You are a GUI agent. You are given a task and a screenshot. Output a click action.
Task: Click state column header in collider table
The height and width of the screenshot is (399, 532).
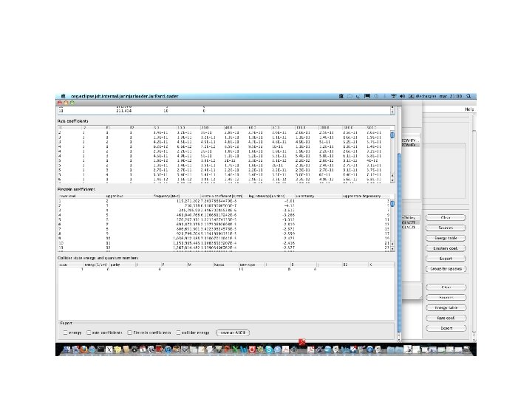(x=71, y=265)
